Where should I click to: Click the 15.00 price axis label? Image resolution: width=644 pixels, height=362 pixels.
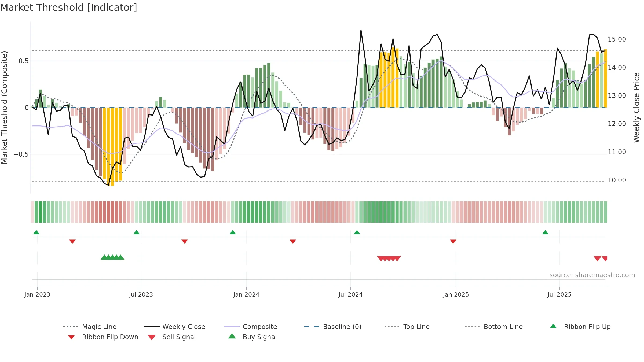click(x=617, y=39)
